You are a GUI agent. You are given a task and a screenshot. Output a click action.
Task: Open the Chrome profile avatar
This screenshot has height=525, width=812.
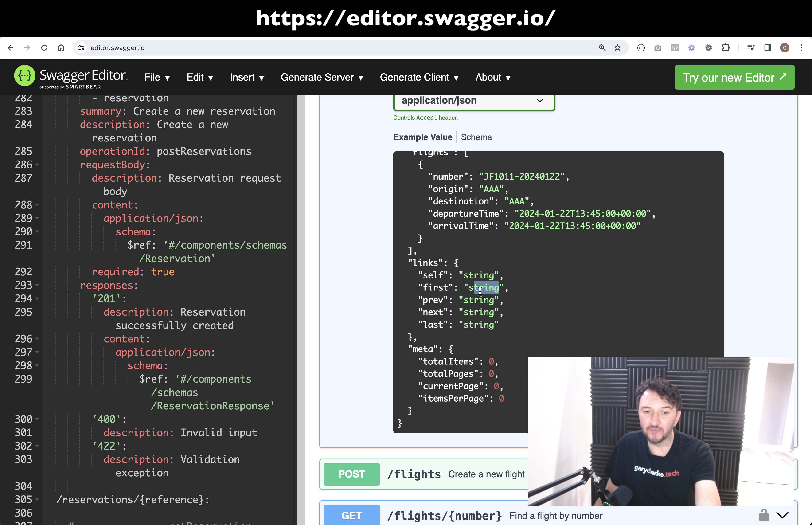785,48
